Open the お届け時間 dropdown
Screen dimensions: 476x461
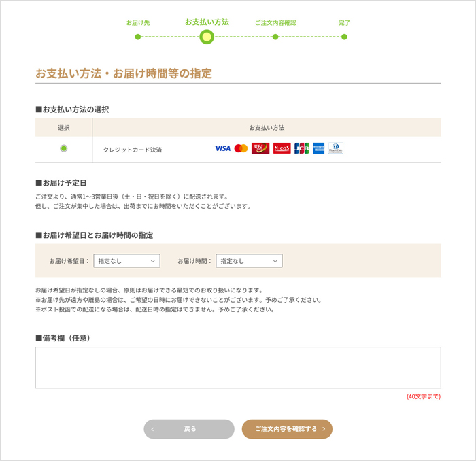pos(249,261)
